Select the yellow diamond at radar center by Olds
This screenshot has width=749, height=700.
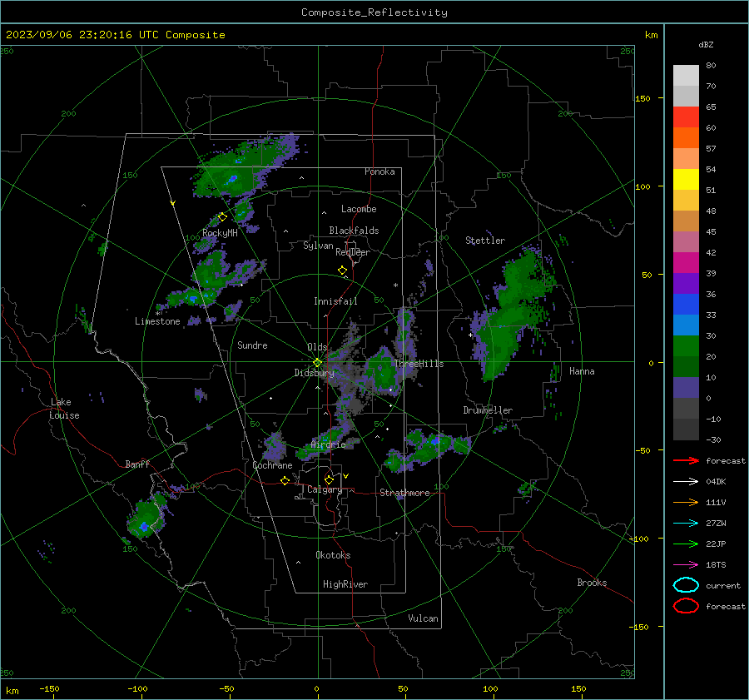[317, 363]
